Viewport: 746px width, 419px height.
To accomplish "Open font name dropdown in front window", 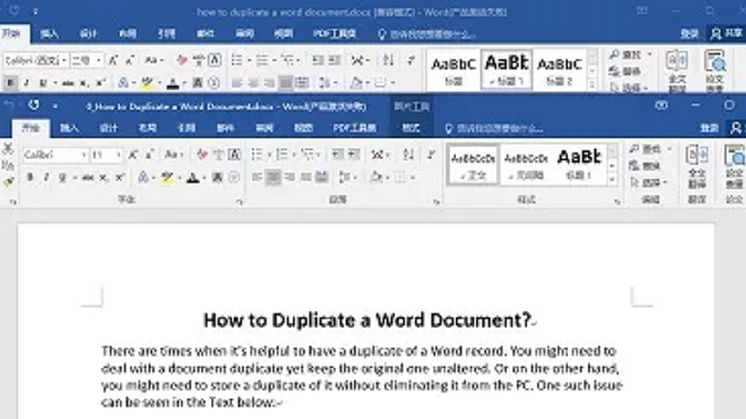I will (84, 155).
